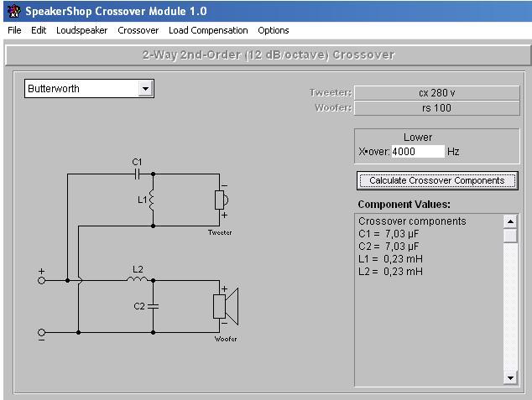Click the Woofer label under the schematic speaker
The height and width of the screenshot is (400, 532).
(x=226, y=339)
